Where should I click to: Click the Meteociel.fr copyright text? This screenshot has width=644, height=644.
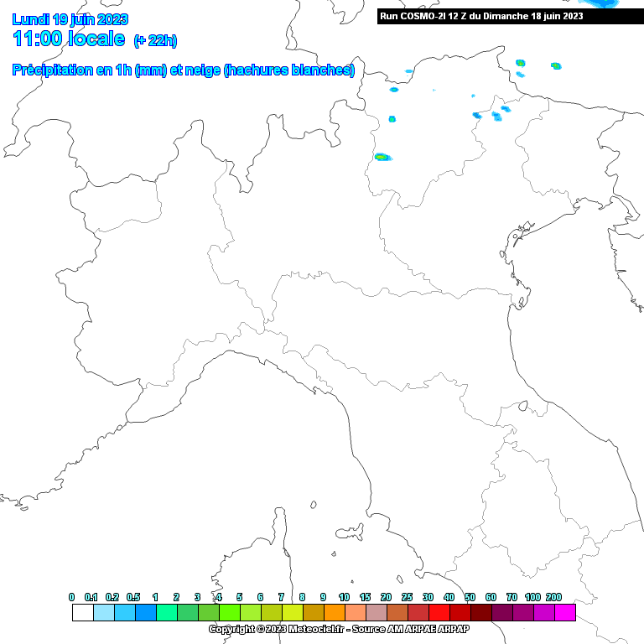click(339, 629)
